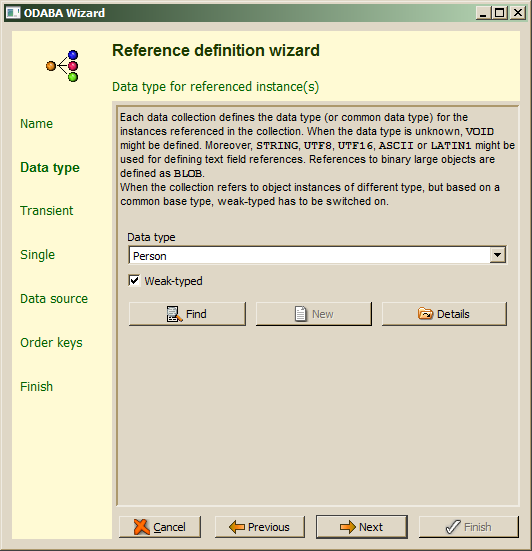Open the Single step in sidebar
The width and height of the screenshot is (532, 551).
point(38,255)
